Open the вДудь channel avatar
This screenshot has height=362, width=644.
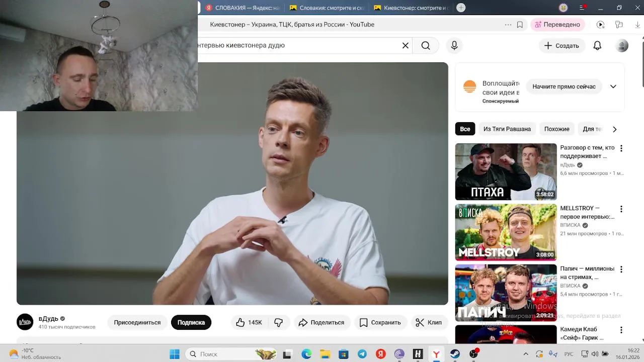tap(25, 322)
